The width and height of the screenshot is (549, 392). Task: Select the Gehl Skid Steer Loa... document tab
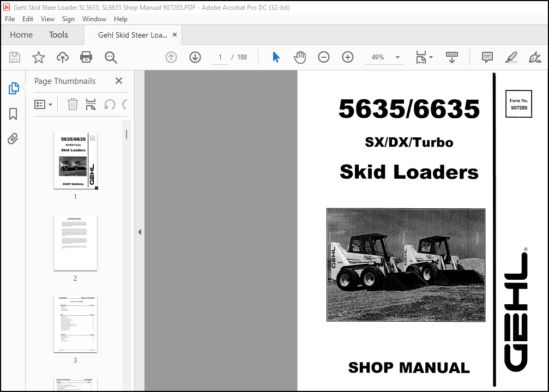(132, 35)
